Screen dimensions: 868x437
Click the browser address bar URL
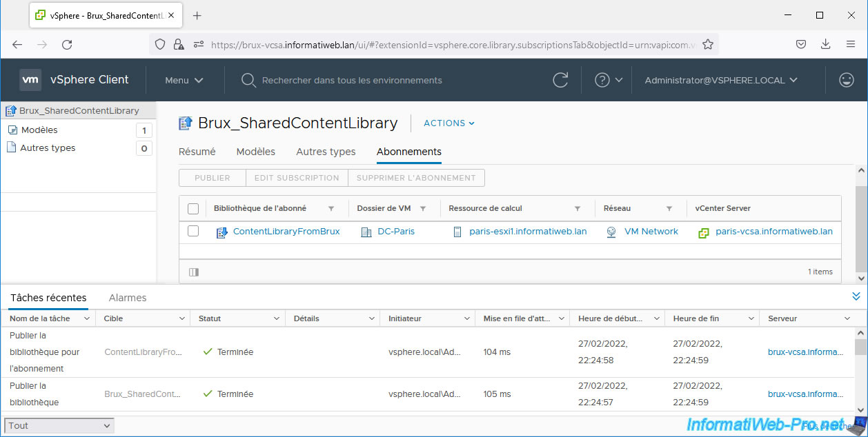pyautogui.click(x=453, y=44)
